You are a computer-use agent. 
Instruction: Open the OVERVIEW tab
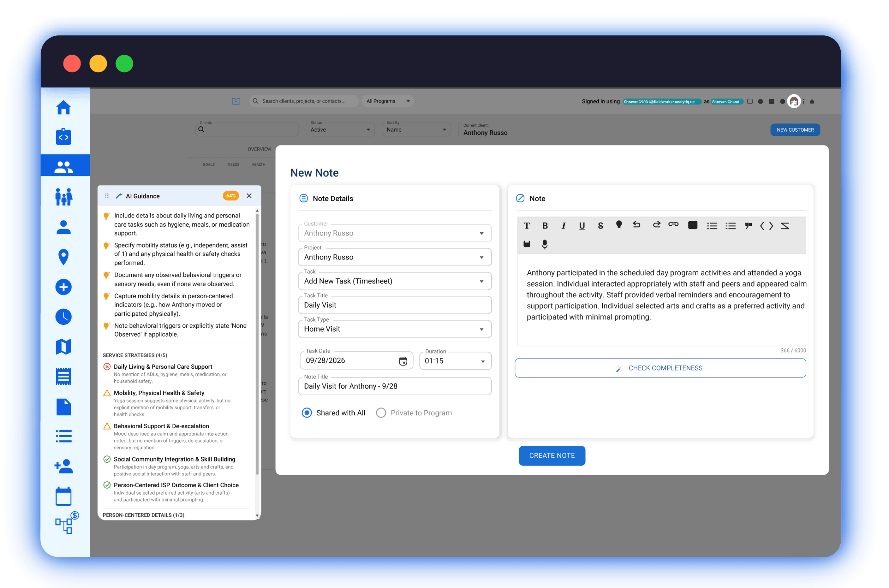[259, 149]
